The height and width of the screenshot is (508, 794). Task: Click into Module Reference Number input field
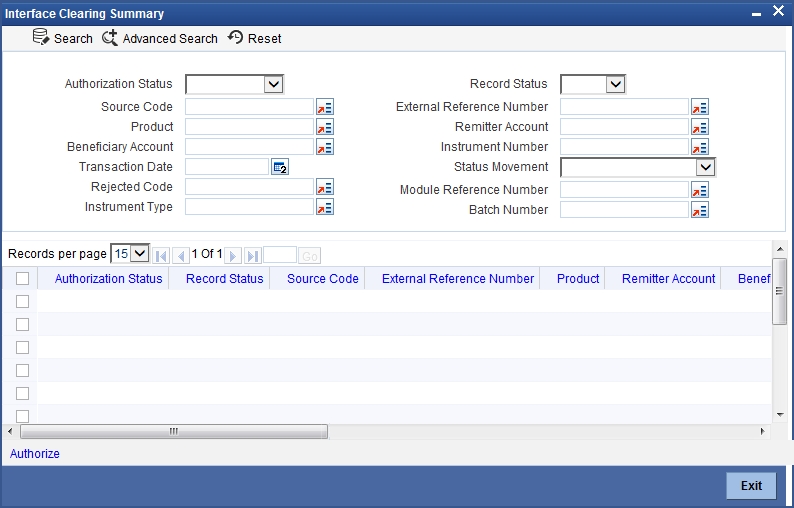(624, 190)
